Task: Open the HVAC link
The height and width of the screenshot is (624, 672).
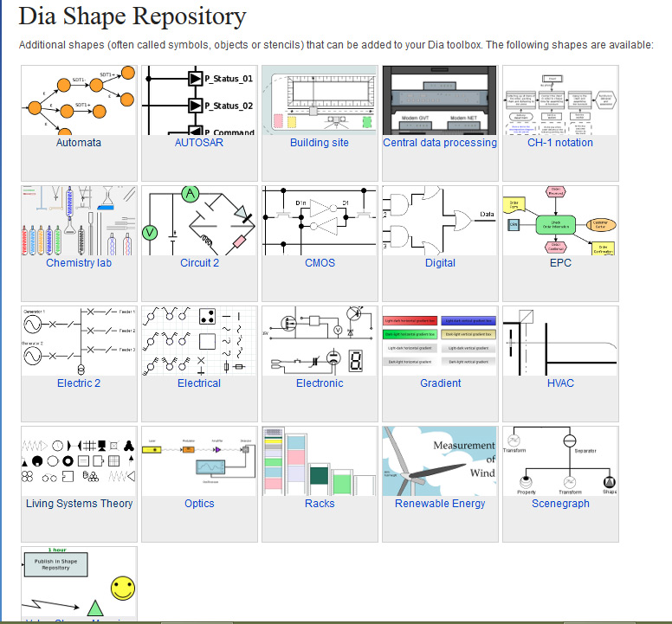Action: (560, 383)
